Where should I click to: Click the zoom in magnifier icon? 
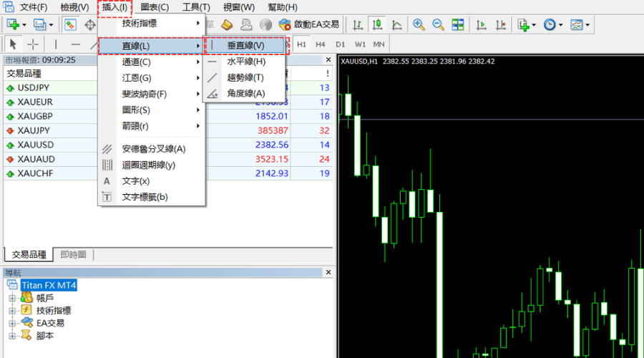click(x=419, y=25)
